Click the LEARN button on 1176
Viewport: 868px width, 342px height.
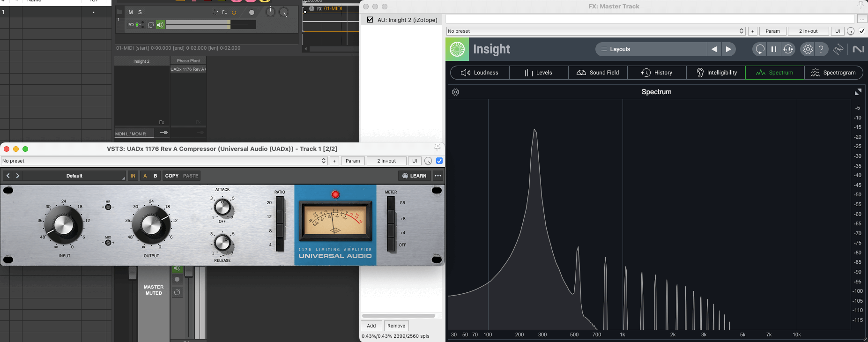[414, 176]
